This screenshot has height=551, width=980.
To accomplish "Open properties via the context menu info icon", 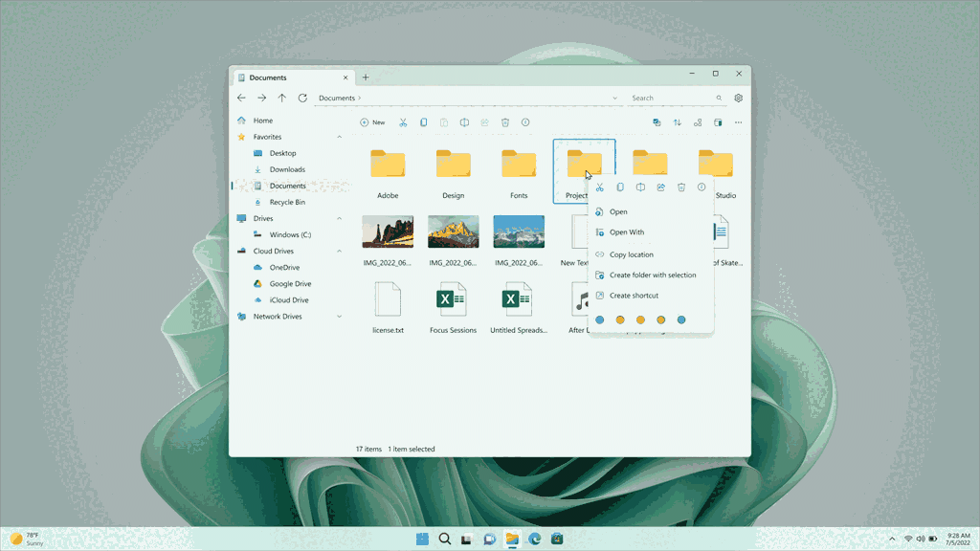I will (x=700, y=187).
